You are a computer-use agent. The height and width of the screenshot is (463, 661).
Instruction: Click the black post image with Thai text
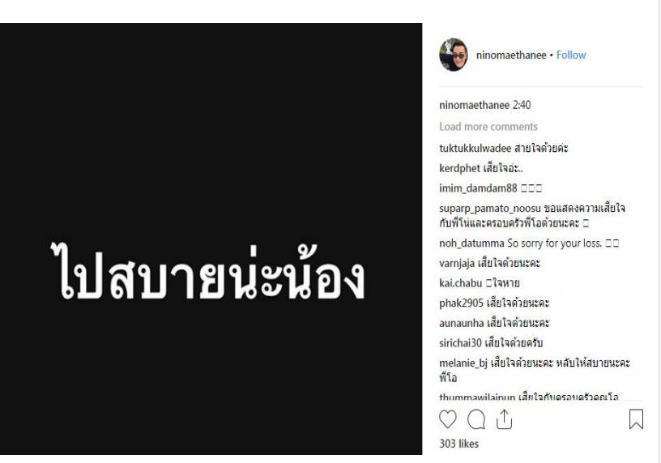pyautogui.click(x=211, y=239)
